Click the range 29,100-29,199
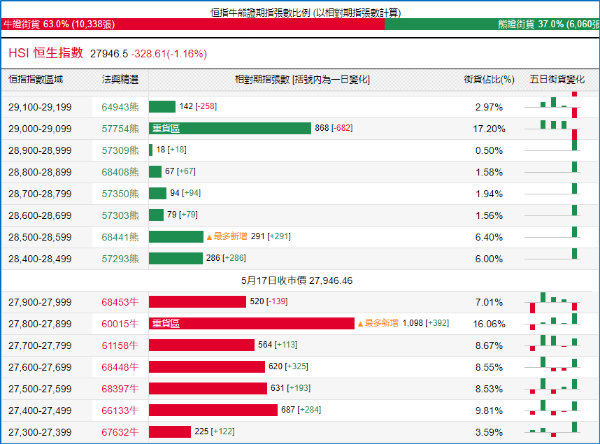 coord(40,107)
